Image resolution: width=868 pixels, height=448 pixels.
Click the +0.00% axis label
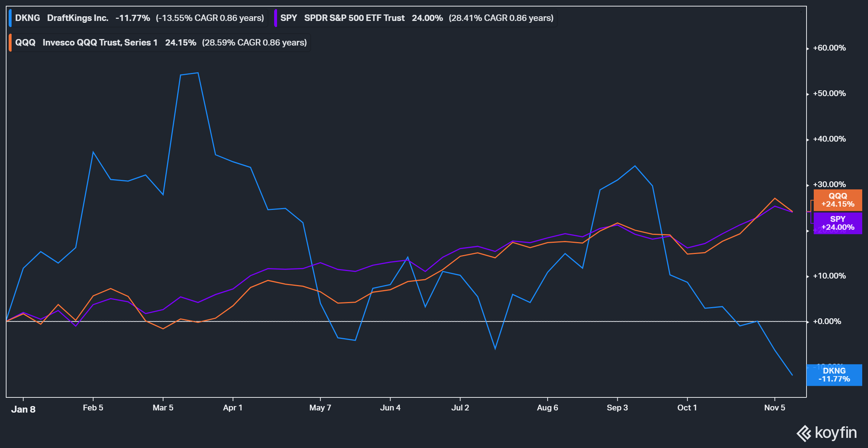coord(827,322)
